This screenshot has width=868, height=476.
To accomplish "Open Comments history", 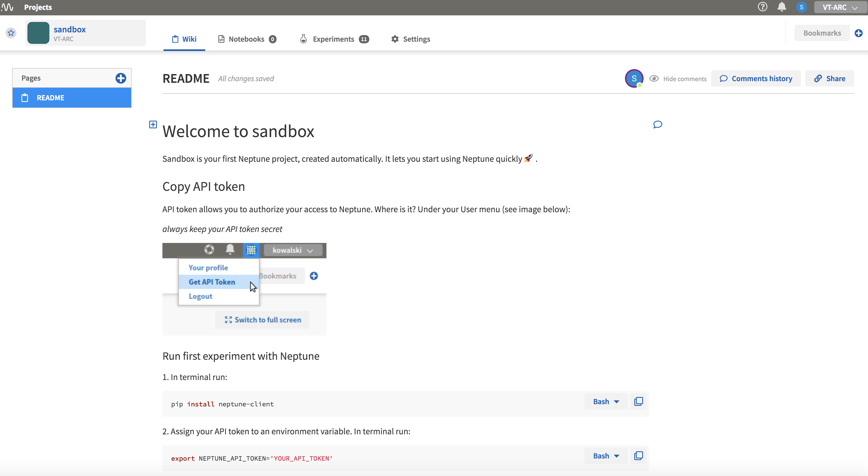I will pos(756,78).
